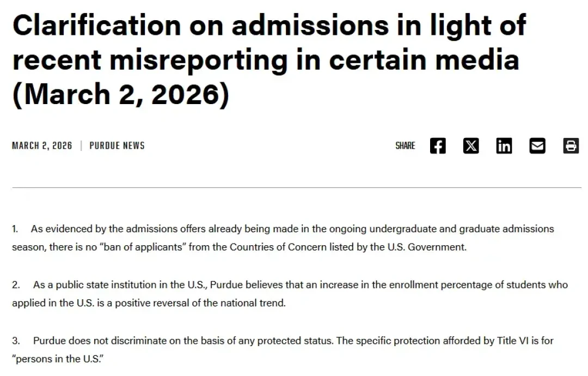Click the words "misreporting in certain media"
Screen dimensions: 588x376
click(x=314, y=60)
